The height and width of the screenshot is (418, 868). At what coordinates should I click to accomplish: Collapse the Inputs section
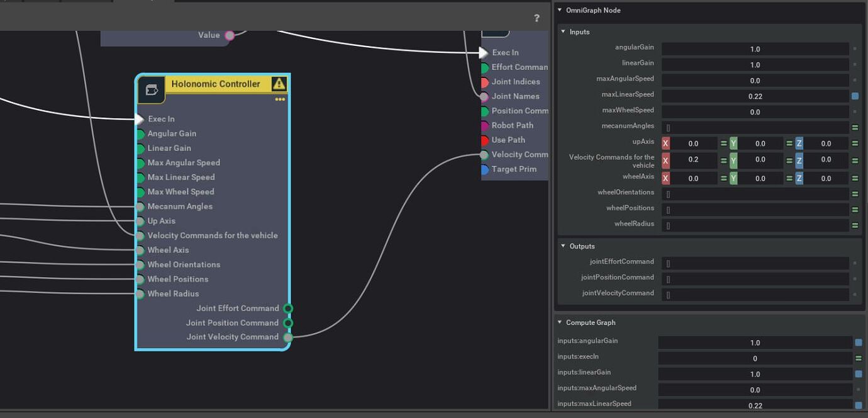tap(562, 31)
